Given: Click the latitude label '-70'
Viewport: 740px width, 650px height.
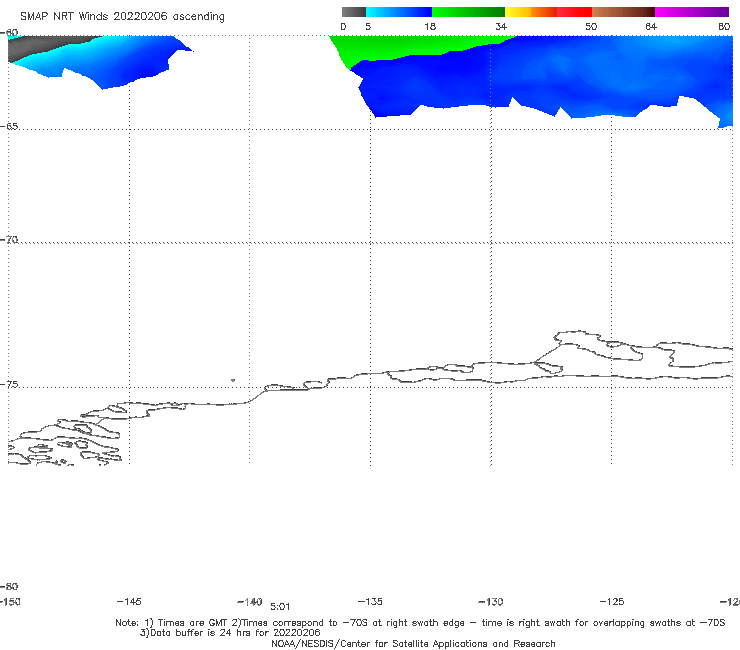Looking at the screenshot, I should pos(9,240).
